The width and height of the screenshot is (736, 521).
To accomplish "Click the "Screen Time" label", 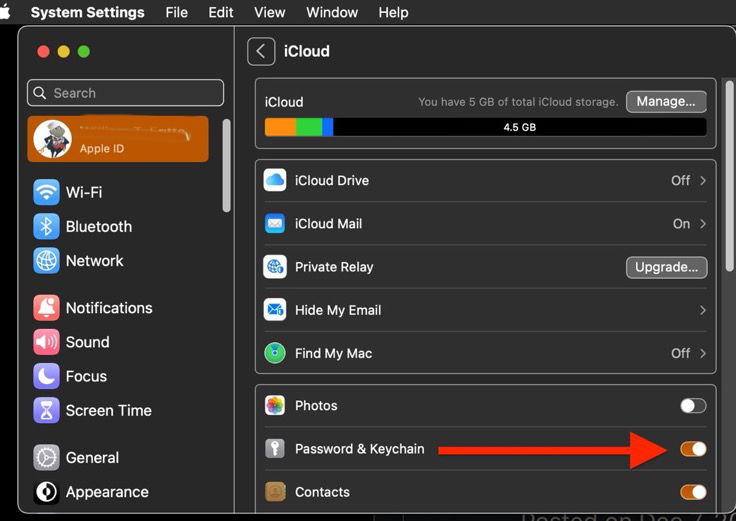I will 108,410.
